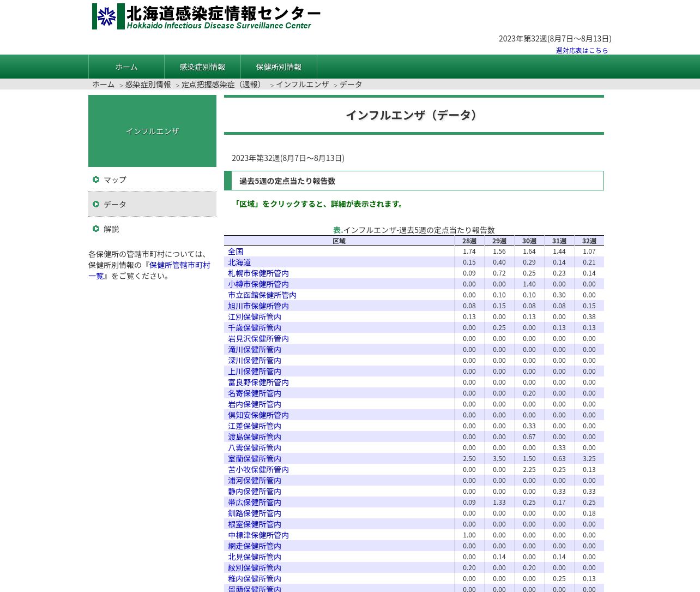This screenshot has width=700, height=592.
Task: Select 解説 in the sidebar menu
Action: tap(152, 229)
